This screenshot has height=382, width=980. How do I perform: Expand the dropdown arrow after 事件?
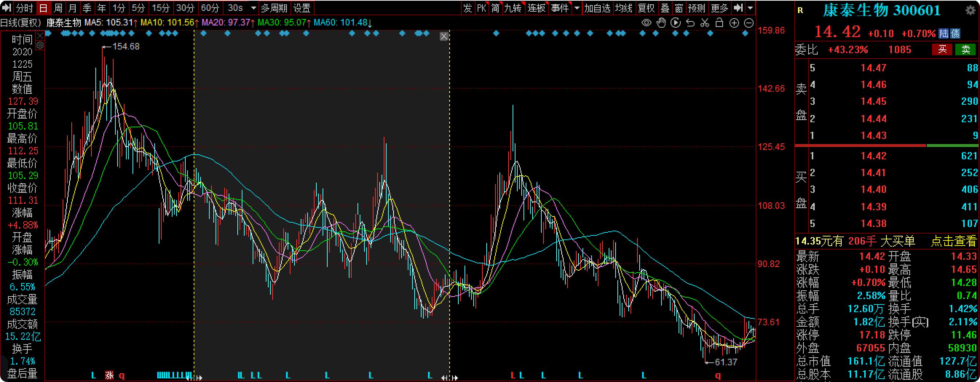(577, 8)
